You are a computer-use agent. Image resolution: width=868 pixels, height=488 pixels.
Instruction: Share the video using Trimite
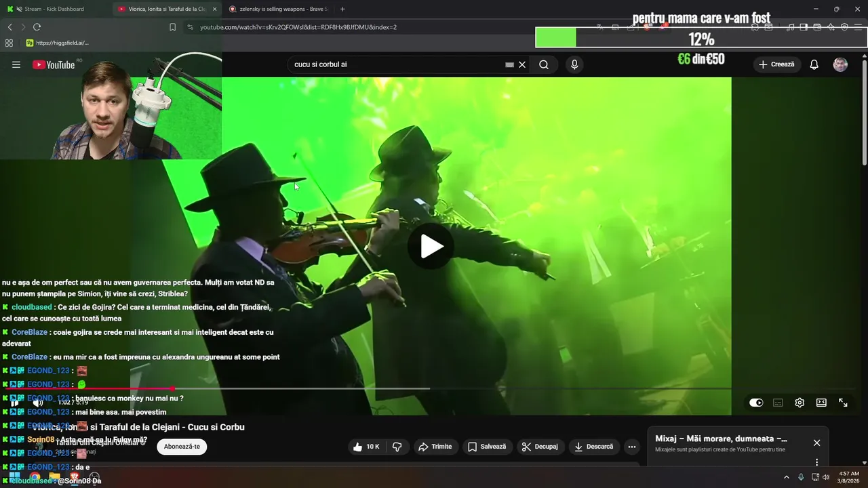[435, 447]
